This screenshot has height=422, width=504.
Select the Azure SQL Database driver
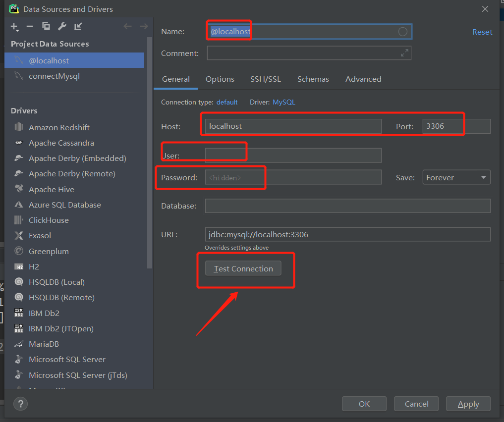[74, 205]
